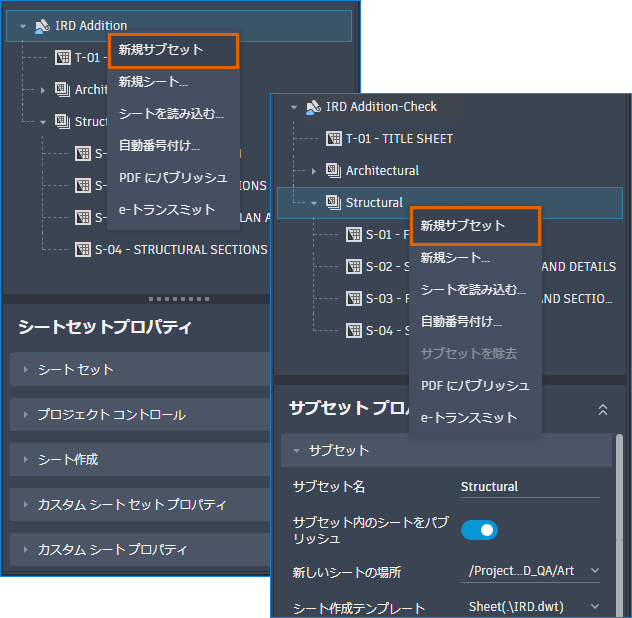
Task: Click the T-01 sheet icon in left panel
Action: tap(63, 58)
